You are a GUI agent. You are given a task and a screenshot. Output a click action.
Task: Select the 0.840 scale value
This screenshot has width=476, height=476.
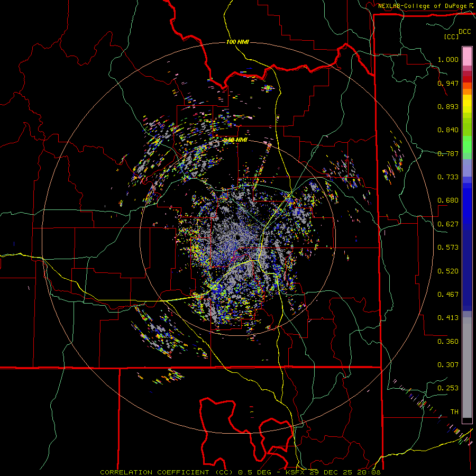pos(448,130)
